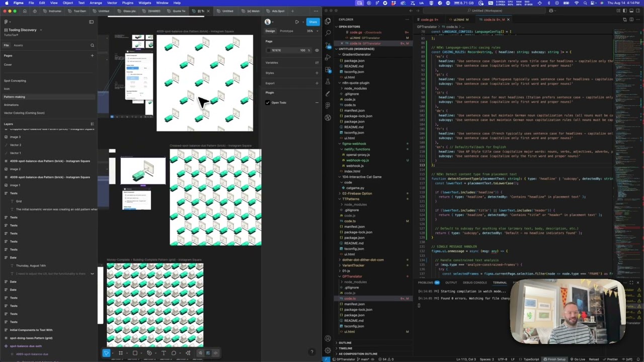Select the Pen tool in Figma toolbar

point(149,353)
